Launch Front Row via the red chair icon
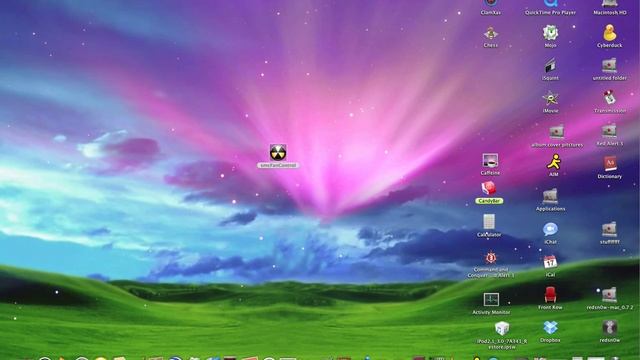This screenshot has height=360, width=640. click(550, 295)
